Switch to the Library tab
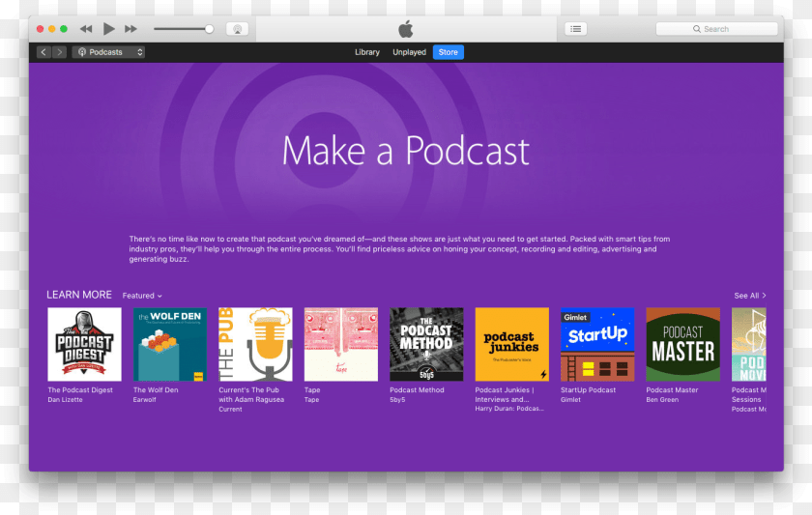Image resolution: width=812 pixels, height=515 pixels. (x=367, y=52)
